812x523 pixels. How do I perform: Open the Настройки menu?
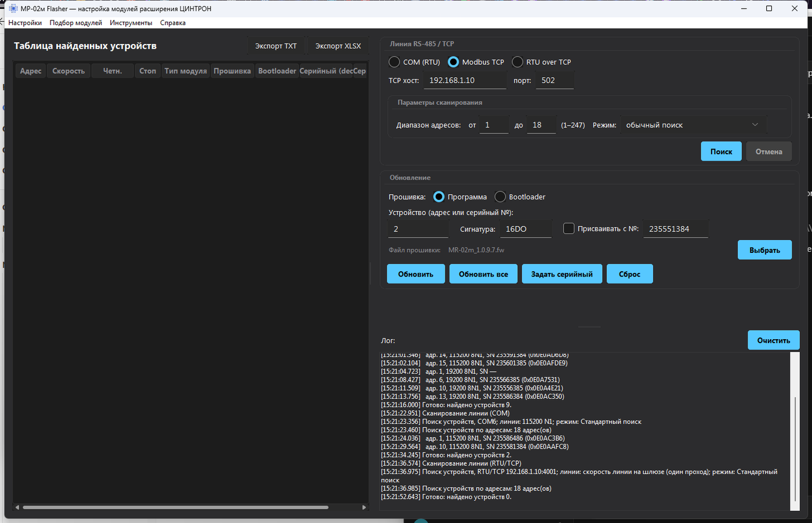(x=25, y=23)
